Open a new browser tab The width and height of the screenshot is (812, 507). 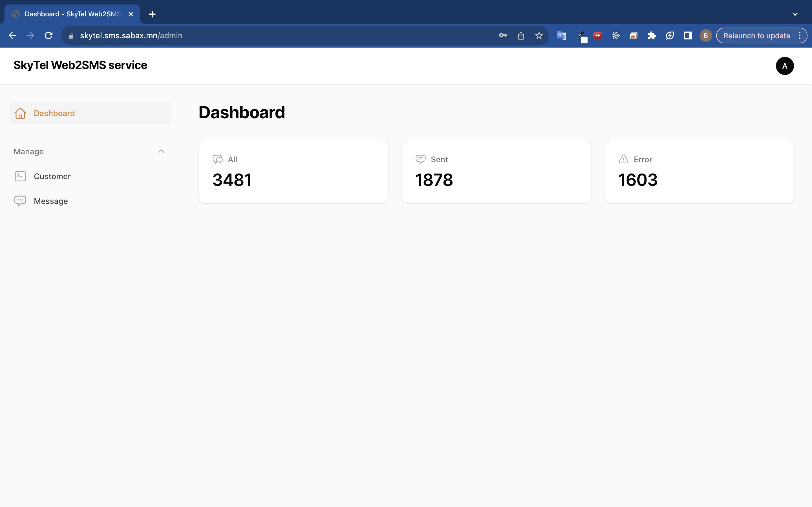[152, 14]
